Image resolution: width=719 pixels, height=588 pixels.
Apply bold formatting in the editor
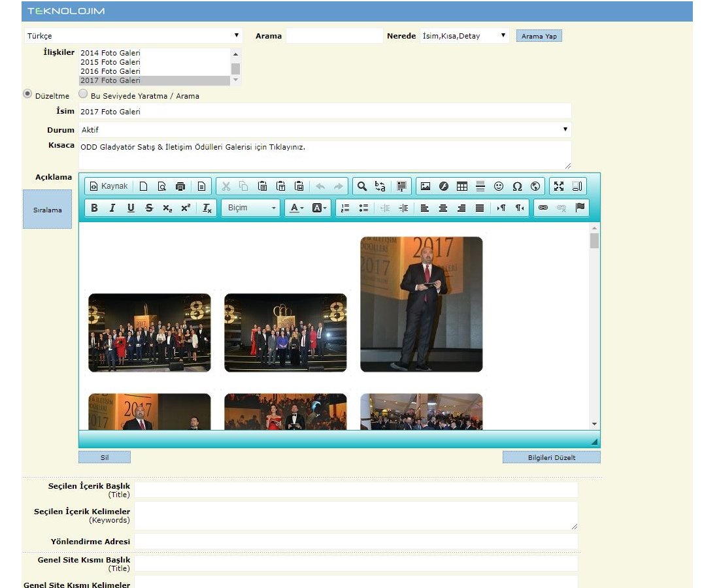tap(94, 208)
